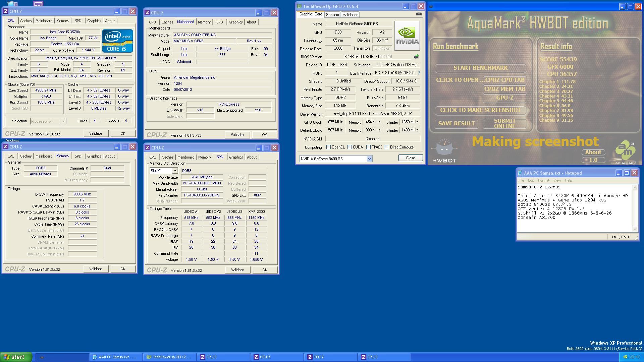
Task: Click the Z icon of Mainboard CPU-Z window
Action: 147,13
